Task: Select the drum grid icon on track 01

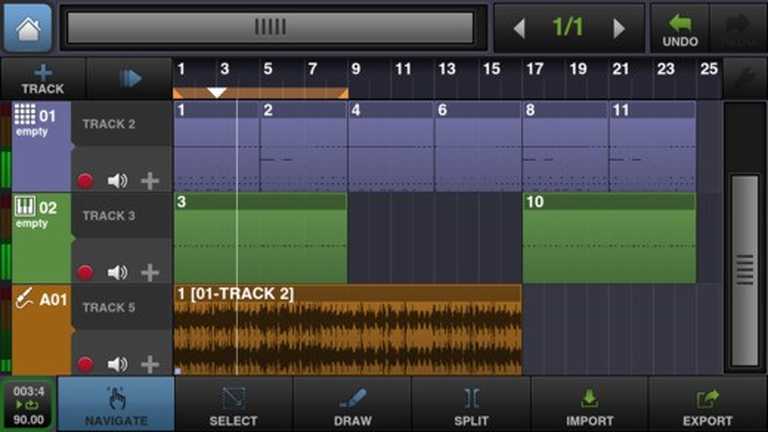Action: pos(25,115)
